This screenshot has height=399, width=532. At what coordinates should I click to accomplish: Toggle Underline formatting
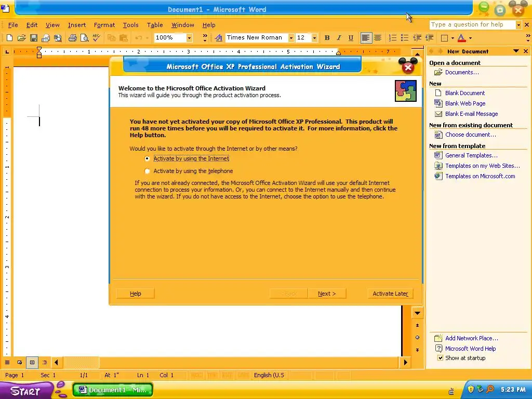coord(351,37)
